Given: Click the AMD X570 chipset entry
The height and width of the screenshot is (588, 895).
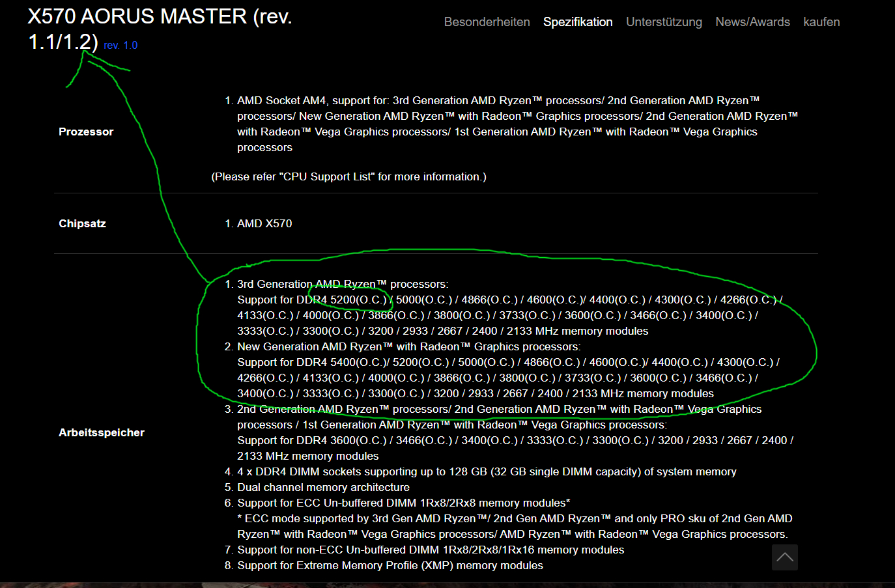Looking at the screenshot, I should pos(264,223).
